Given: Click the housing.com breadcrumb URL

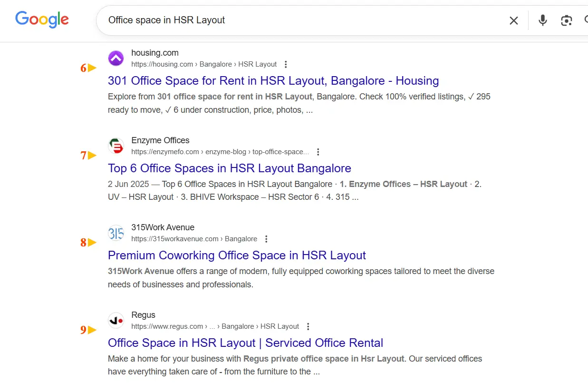Looking at the screenshot, I should 203,64.
